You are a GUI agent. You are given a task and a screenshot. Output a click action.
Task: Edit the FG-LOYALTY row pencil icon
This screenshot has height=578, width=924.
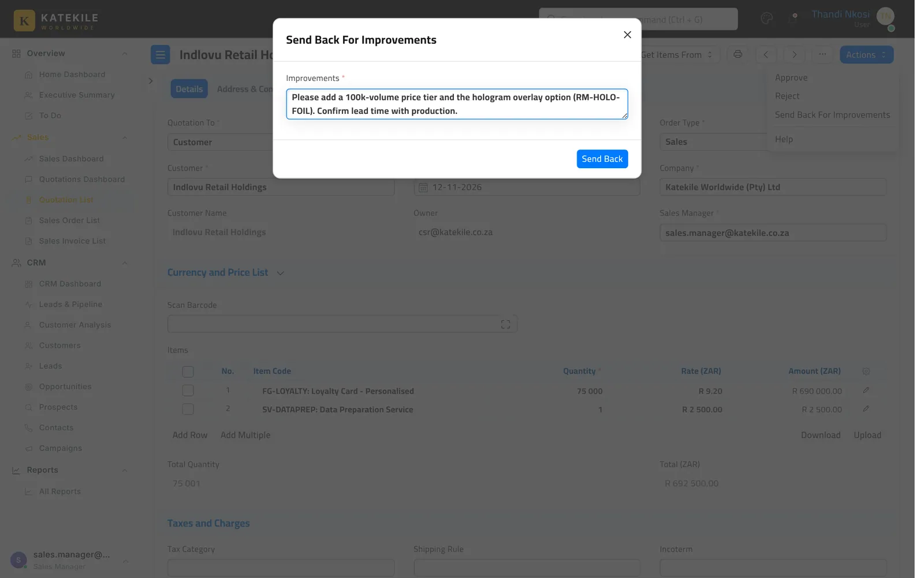point(866,391)
